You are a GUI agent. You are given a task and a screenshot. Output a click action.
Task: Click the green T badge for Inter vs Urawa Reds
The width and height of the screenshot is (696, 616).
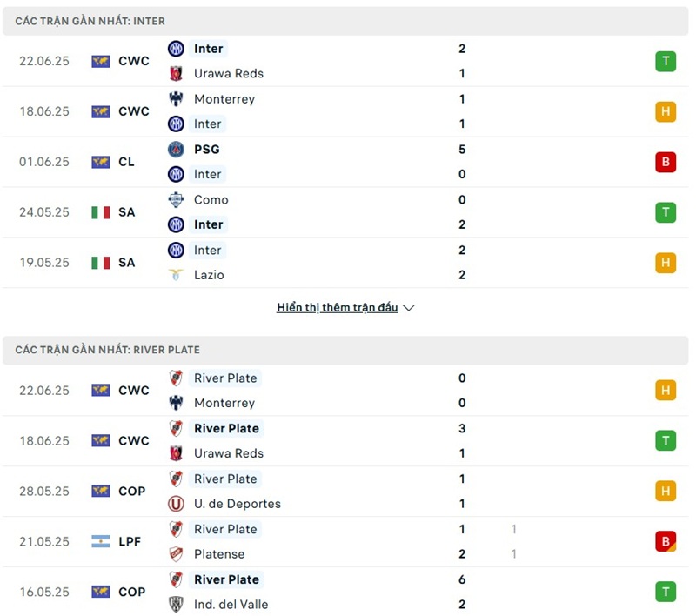coord(666,61)
